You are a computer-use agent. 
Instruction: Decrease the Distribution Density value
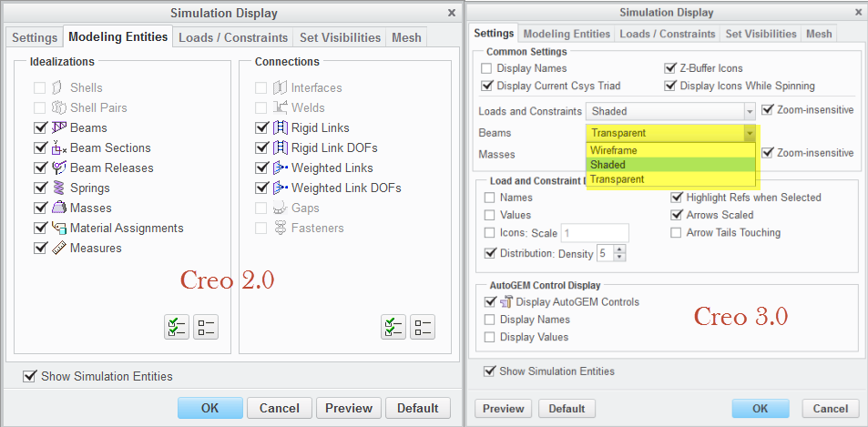point(620,258)
